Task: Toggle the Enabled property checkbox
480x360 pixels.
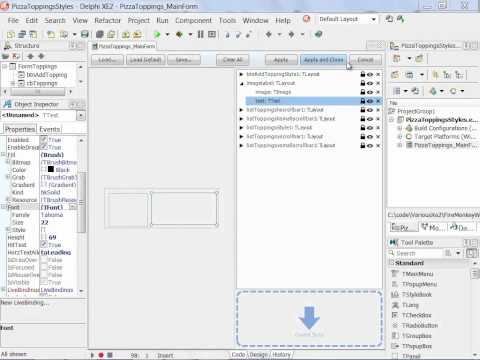Action: tap(44, 139)
